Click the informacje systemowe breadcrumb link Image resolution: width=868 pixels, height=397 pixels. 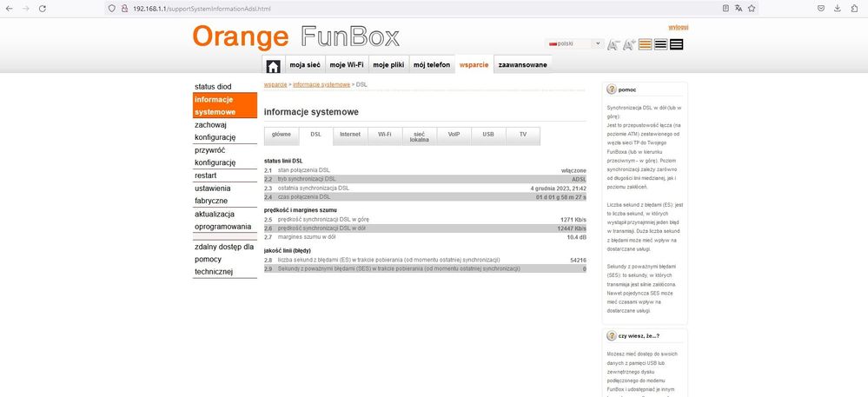[x=321, y=85]
